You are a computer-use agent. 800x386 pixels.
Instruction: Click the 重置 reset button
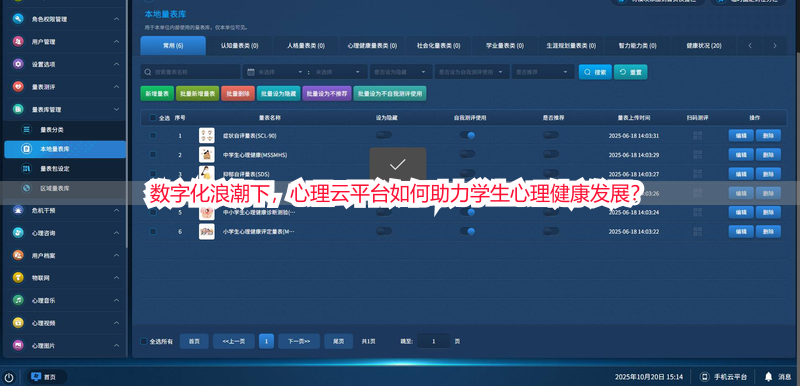631,72
